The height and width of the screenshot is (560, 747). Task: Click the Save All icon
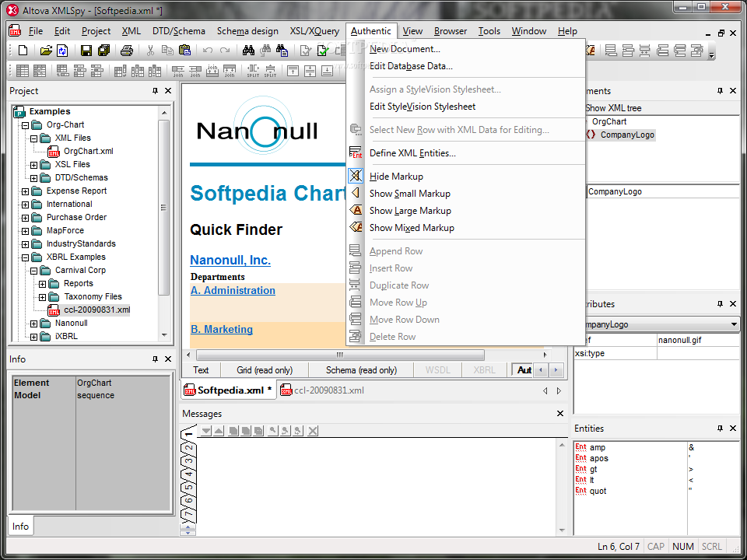(103, 51)
